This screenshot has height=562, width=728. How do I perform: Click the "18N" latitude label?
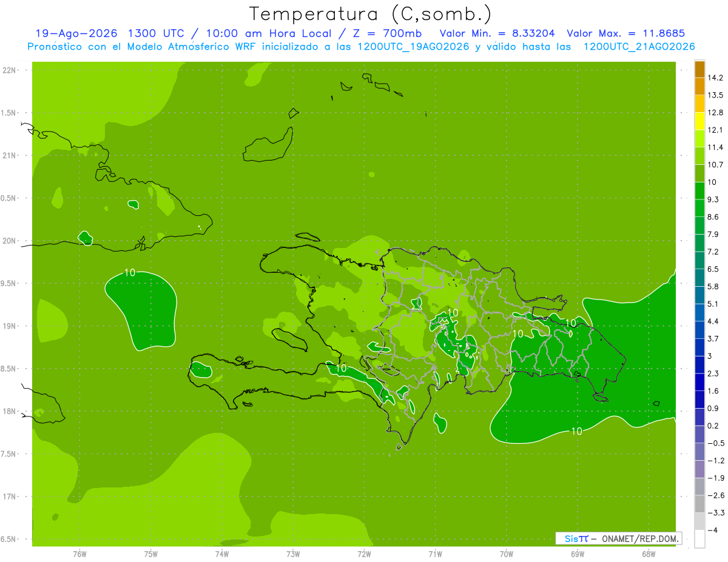point(10,411)
